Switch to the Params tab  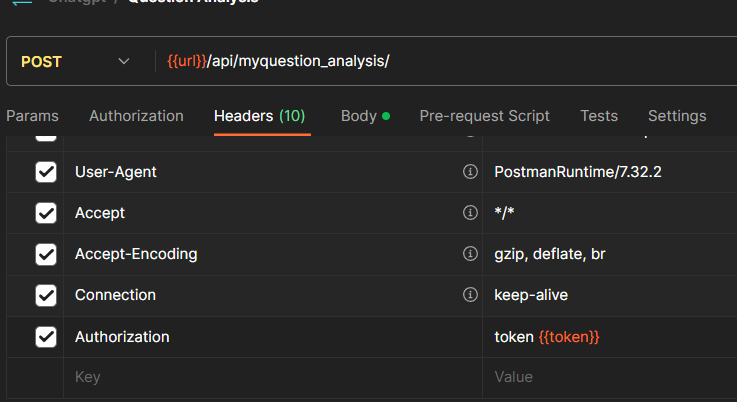tap(32, 116)
